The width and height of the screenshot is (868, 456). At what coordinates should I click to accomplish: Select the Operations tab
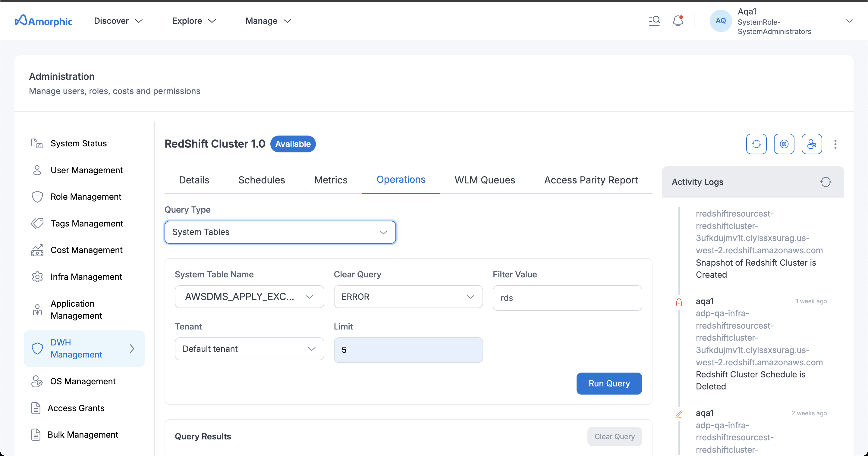401,180
